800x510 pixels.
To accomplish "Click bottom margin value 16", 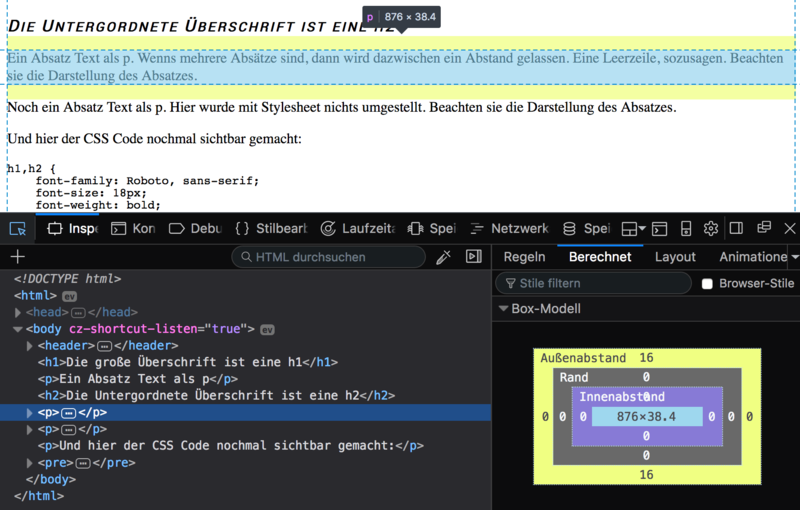I will [646, 475].
